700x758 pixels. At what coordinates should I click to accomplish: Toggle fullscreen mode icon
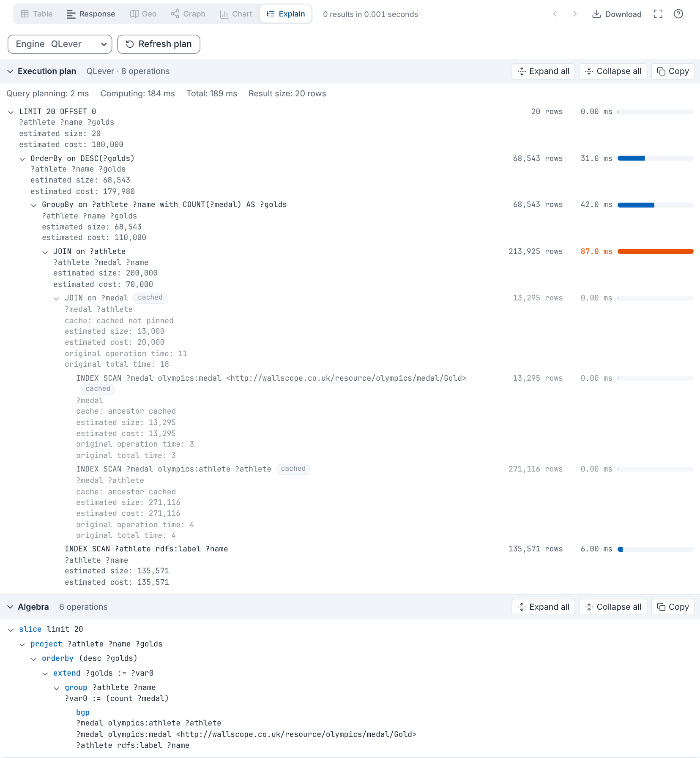tap(658, 14)
